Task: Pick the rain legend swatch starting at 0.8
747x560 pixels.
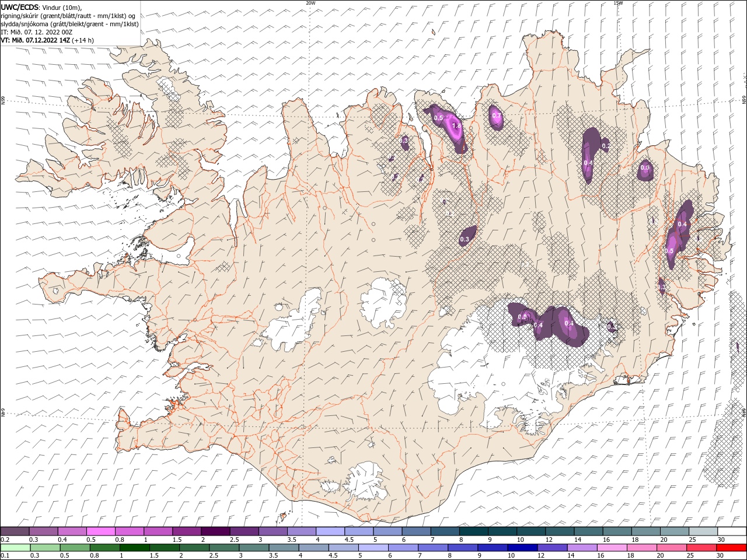Action: coord(105,548)
